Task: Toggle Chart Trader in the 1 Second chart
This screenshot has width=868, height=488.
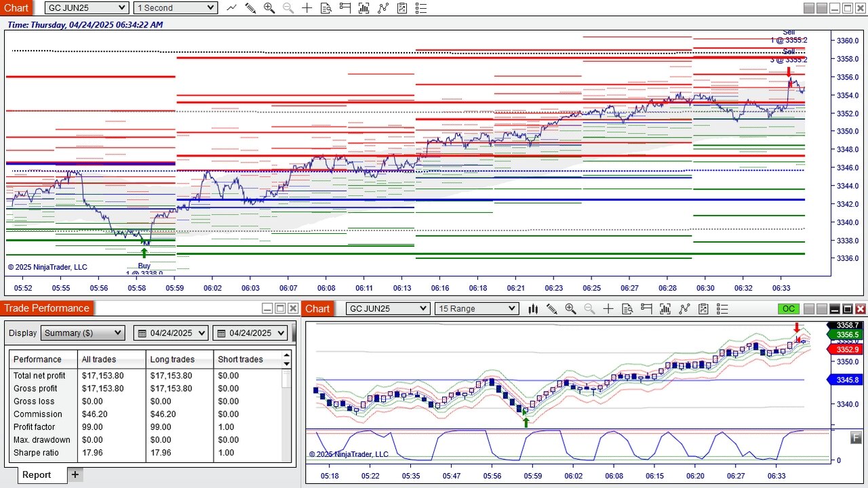Action: tap(345, 8)
